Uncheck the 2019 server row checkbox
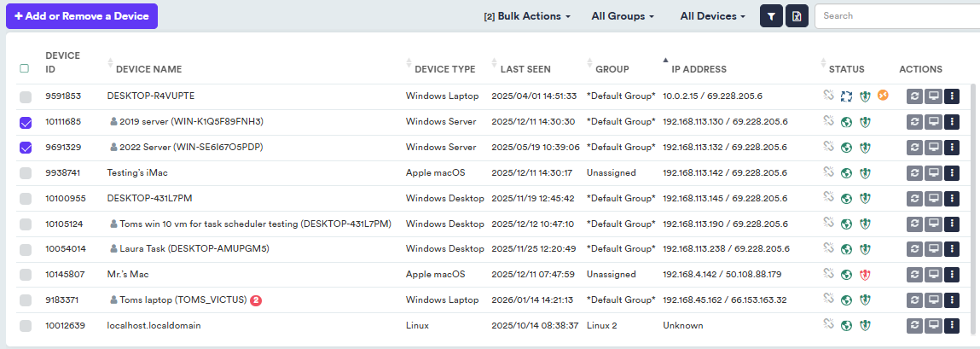This screenshot has width=980, height=349. (x=26, y=123)
